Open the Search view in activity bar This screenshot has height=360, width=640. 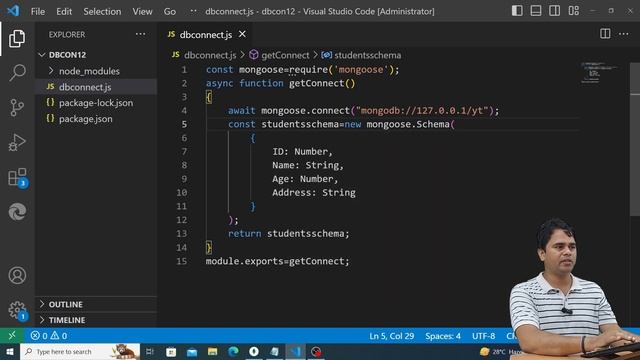point(17,73)
